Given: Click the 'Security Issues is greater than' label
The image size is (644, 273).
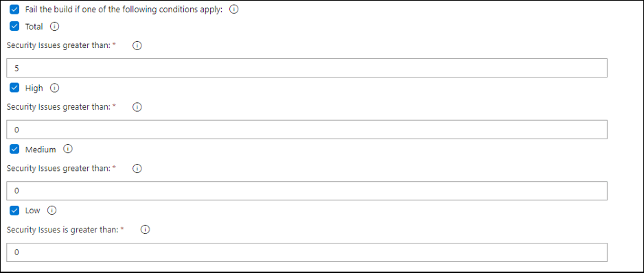Looking at the screenshot, I should tap(62, 230).
